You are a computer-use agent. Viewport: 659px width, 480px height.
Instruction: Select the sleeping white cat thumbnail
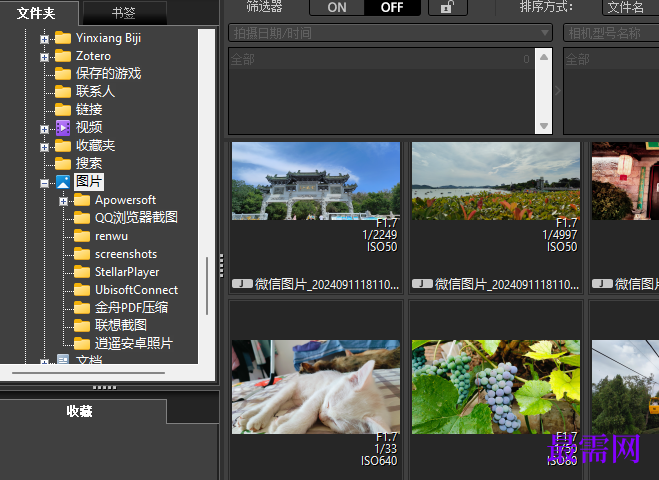point(316,387)
